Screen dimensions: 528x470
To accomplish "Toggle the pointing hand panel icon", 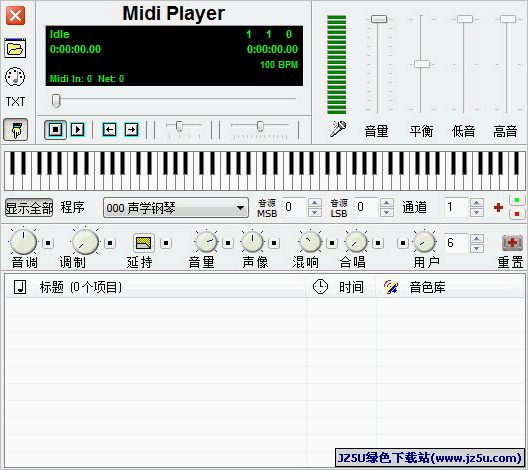I will (15, 129).
